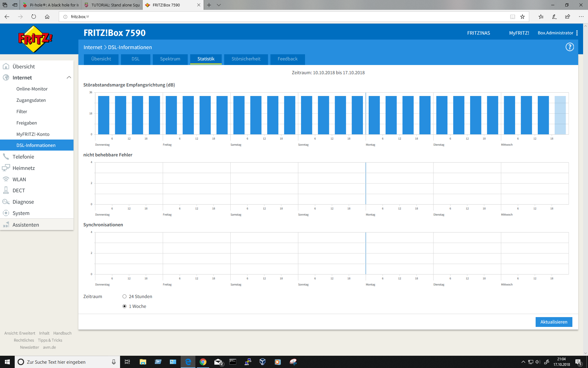The height and width of the screenshot is (368, 588).
Task: Refresh the browser page
Action: tap(34, 17)
